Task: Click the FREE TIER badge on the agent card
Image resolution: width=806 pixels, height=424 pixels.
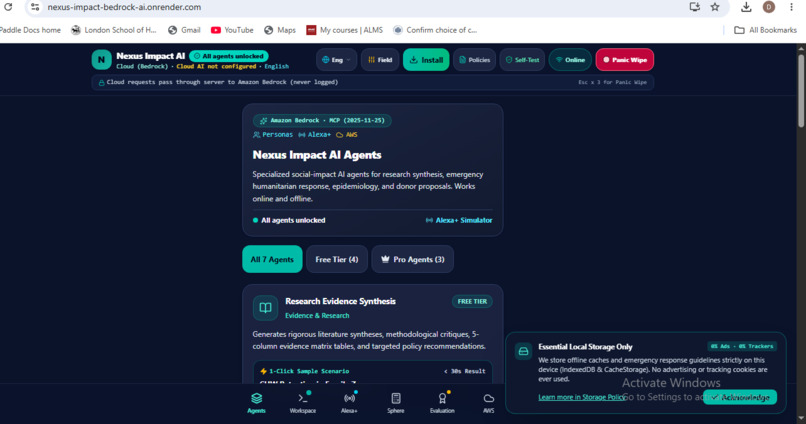Action: coord(472,301)
